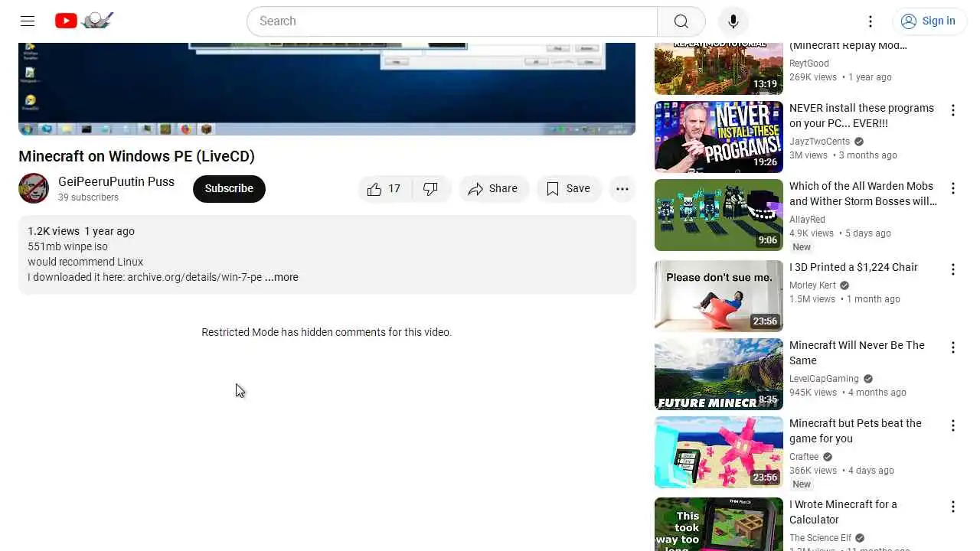Open AllayRed channel name
This screenshot has height=551, width=980.
[807, 220]
